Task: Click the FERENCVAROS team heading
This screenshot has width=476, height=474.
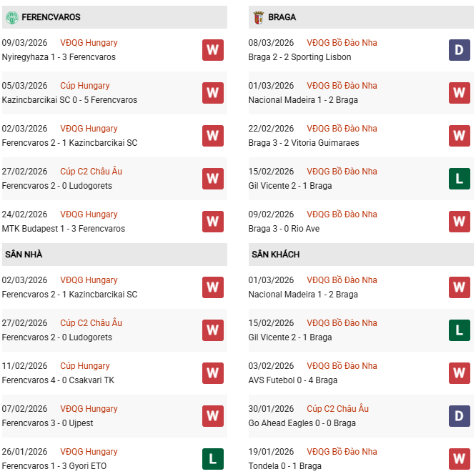Action: [x=51, y=17]
